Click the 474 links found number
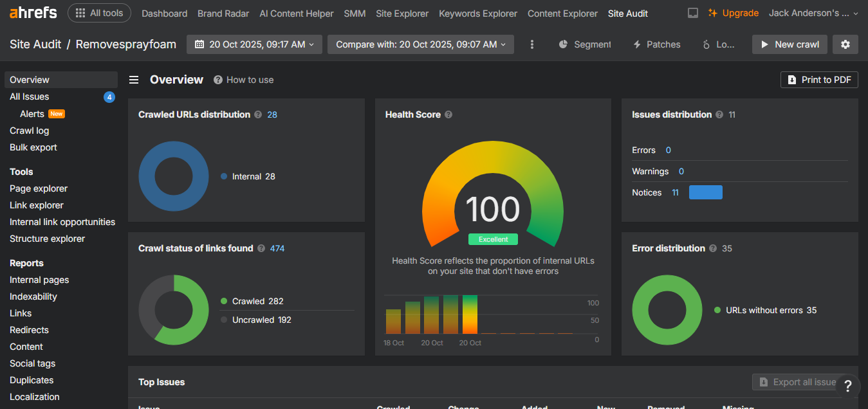 [x=277, y=248]
